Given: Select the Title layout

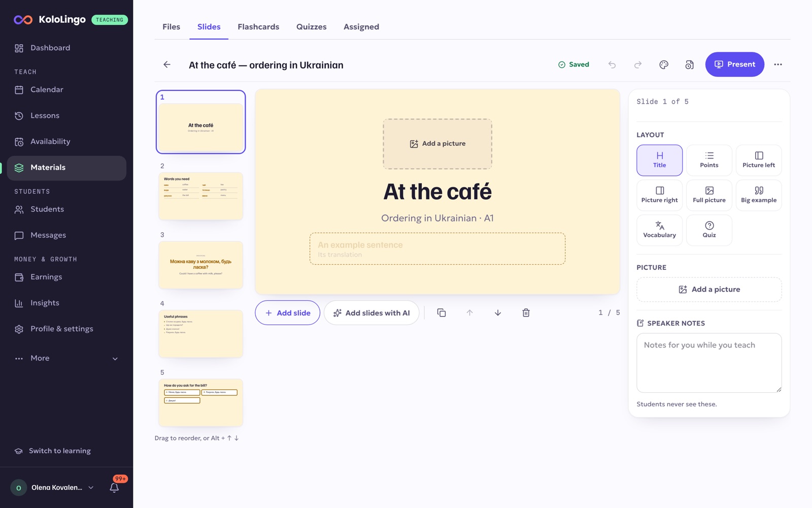Looking at the screenshot, I should point(659,160).
